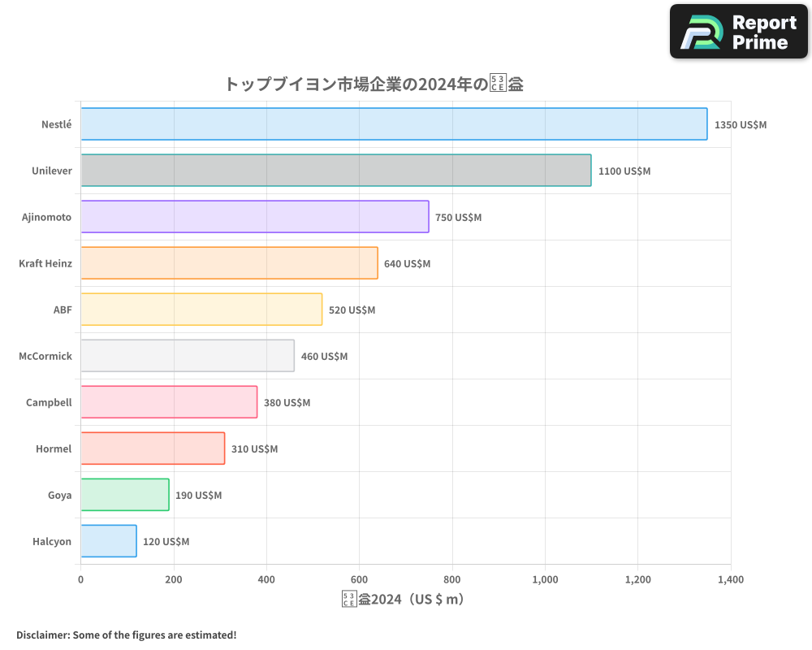Click the 1350 US$M value label

pyautogui.click(x=740, y=125)
